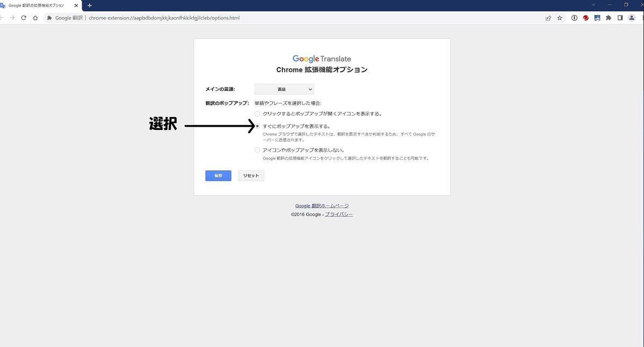Share this page icon in address bar
The width and height of the screenshot is (644, 347).
[x=548, y=18]
